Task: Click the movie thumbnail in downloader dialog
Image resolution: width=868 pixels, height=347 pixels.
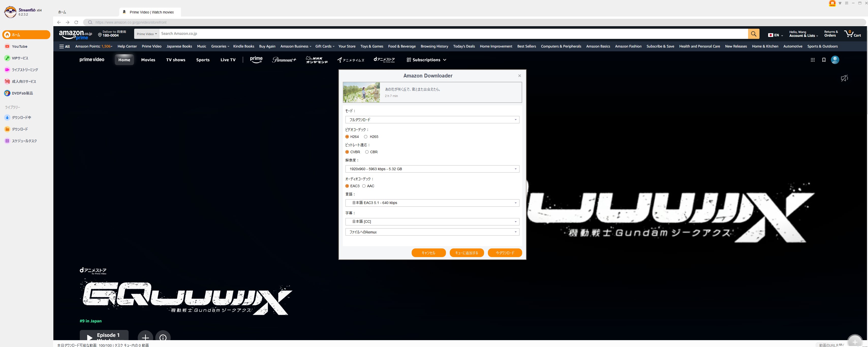Action: 362,92
